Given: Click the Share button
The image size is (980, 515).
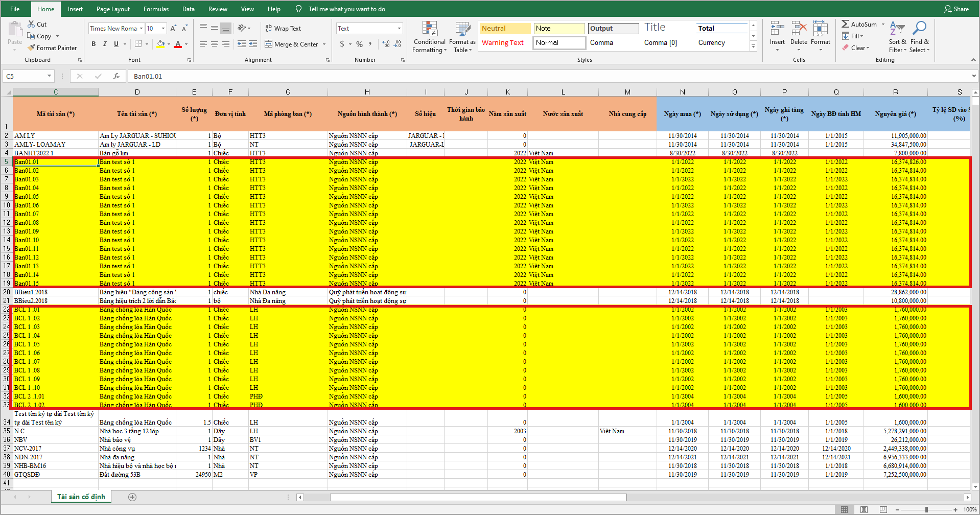Looking at the screenshot, I should click(956, 9).
